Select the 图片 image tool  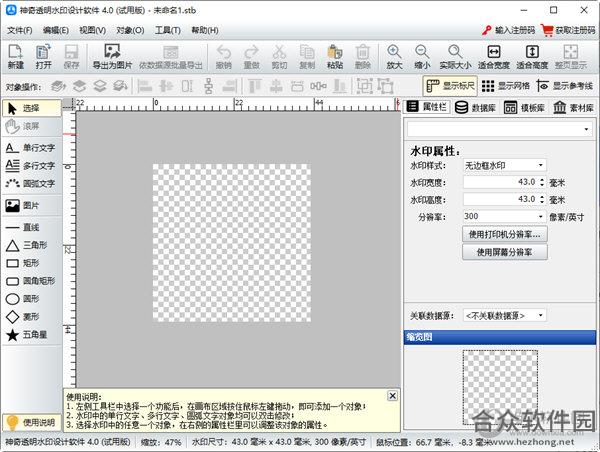coord(32,206)
